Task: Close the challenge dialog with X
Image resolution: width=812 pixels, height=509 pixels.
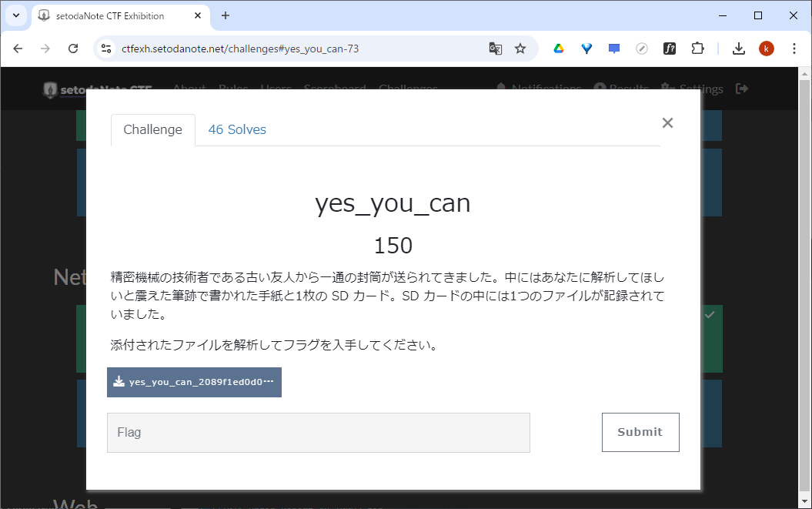Action: pyautogui.click(x=667, y=123)
